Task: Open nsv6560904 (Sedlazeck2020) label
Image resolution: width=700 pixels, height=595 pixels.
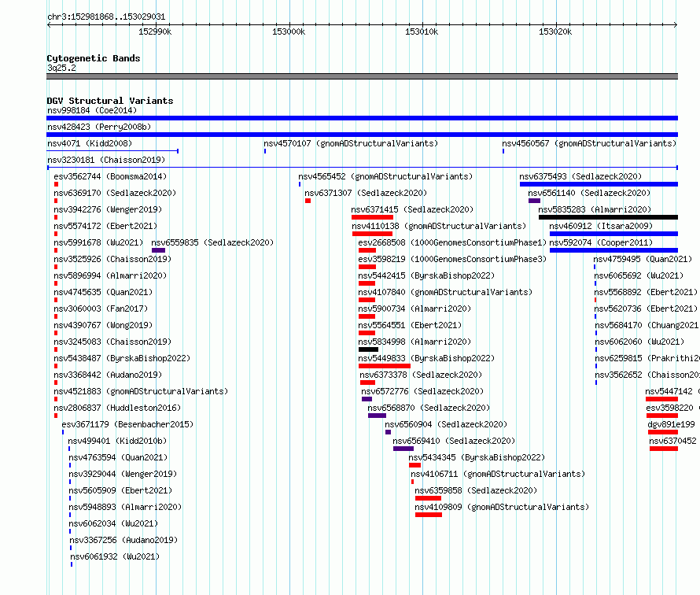Action: tap(446, 424)
